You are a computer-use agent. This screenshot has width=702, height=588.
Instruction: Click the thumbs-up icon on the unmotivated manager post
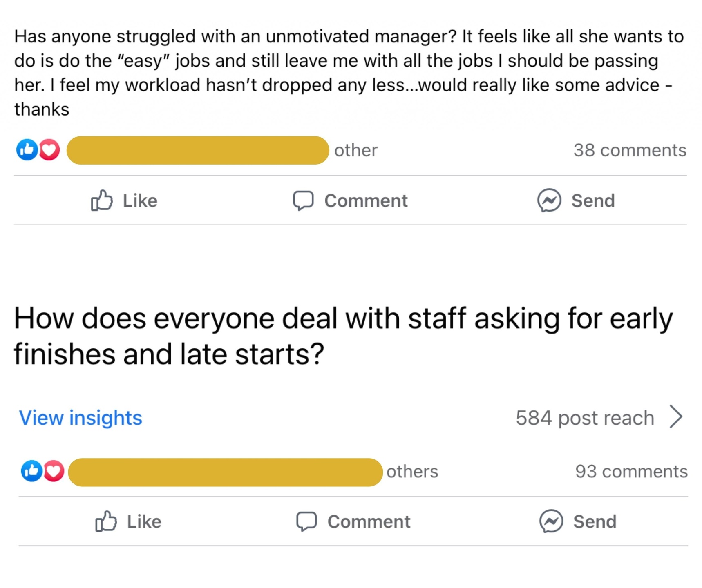[x=101, y=200]
